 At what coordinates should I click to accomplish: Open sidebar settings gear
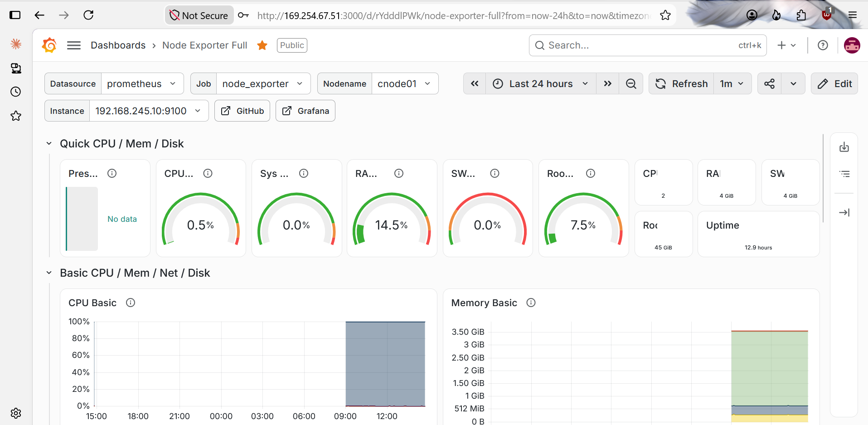click(16, 413)
